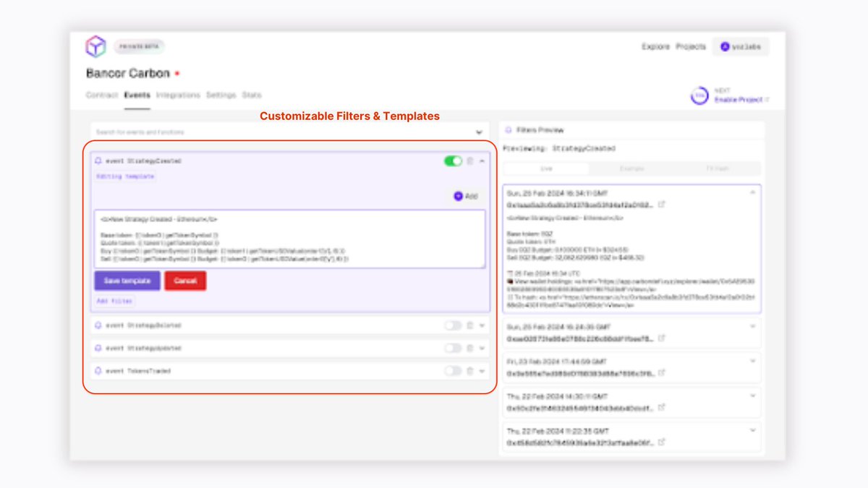Enable the StrategyUpdated event toggle

[453, 348]
